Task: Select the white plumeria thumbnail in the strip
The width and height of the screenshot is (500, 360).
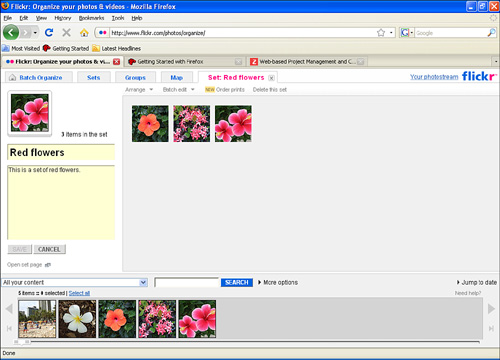Action: (77, 319)
